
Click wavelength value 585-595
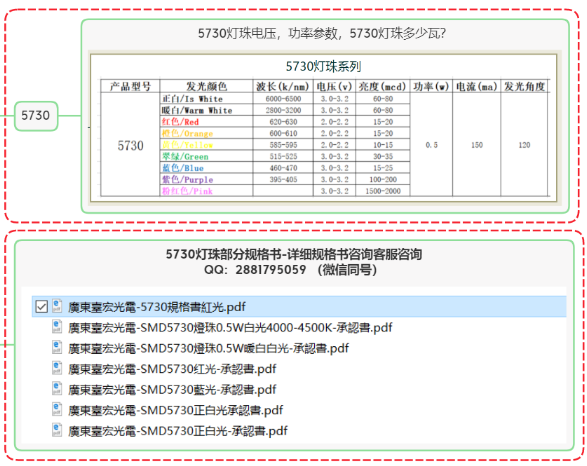(283, 145)
